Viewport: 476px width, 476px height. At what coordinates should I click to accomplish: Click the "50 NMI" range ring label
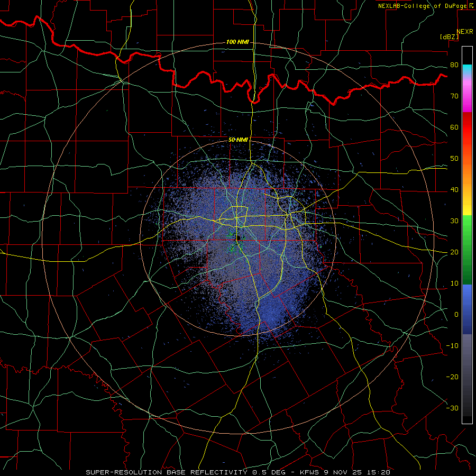[x=238, y=140]
